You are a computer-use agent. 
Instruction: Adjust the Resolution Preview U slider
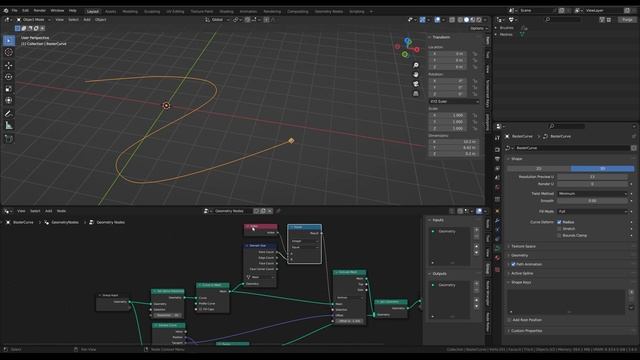click(x=592, y=177)
